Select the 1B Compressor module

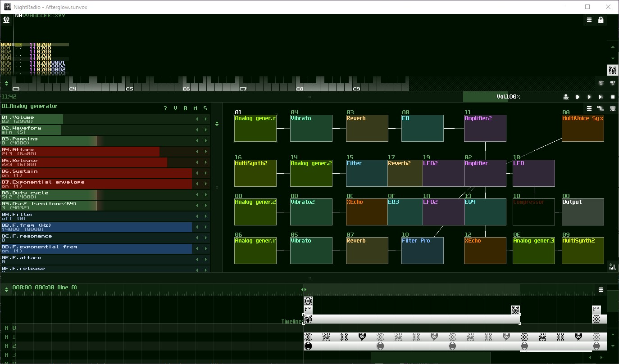[x=534, y=212]
